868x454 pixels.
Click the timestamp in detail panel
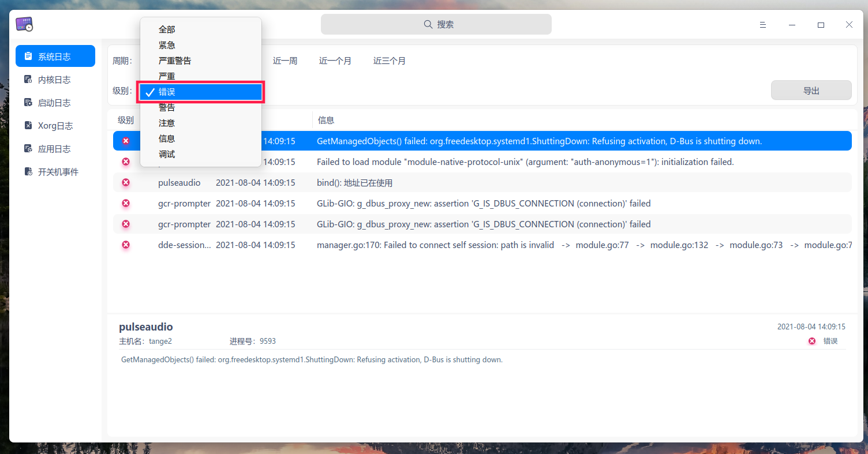811,327
